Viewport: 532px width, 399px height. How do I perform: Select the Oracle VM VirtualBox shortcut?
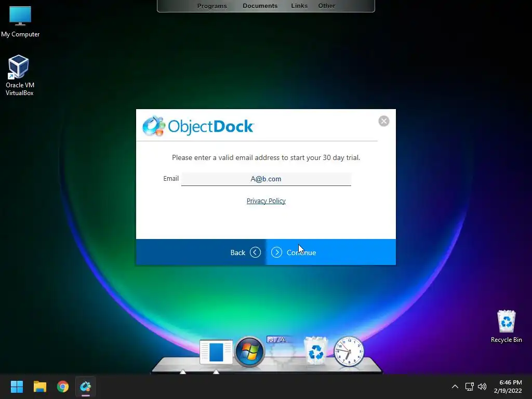click(x=19, y=75)
